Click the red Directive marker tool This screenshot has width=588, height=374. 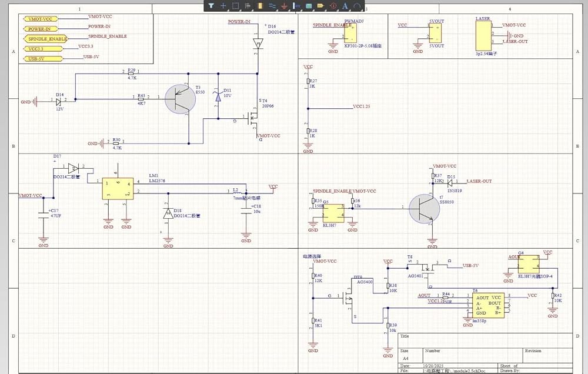point(333,6)
